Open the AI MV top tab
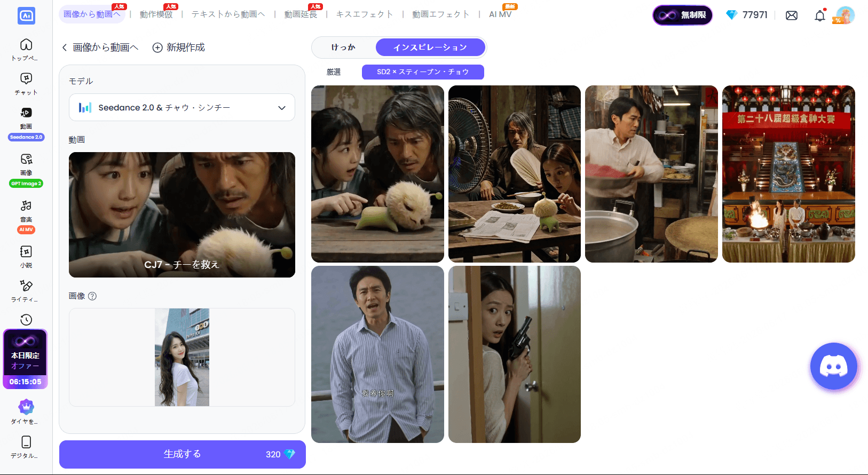This screenshot has height=475, width=868. 500,14
